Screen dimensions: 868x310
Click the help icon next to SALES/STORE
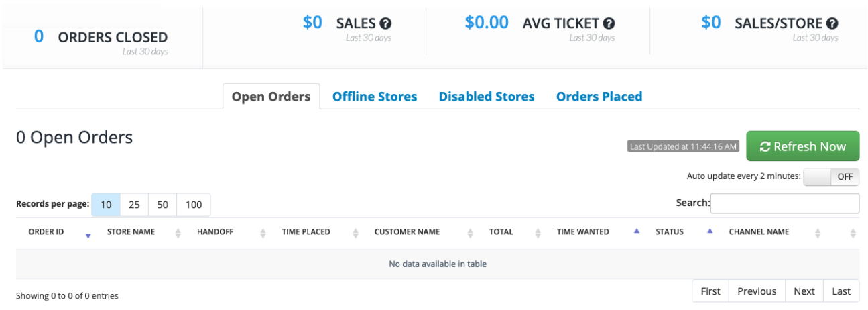coord(832,23)
